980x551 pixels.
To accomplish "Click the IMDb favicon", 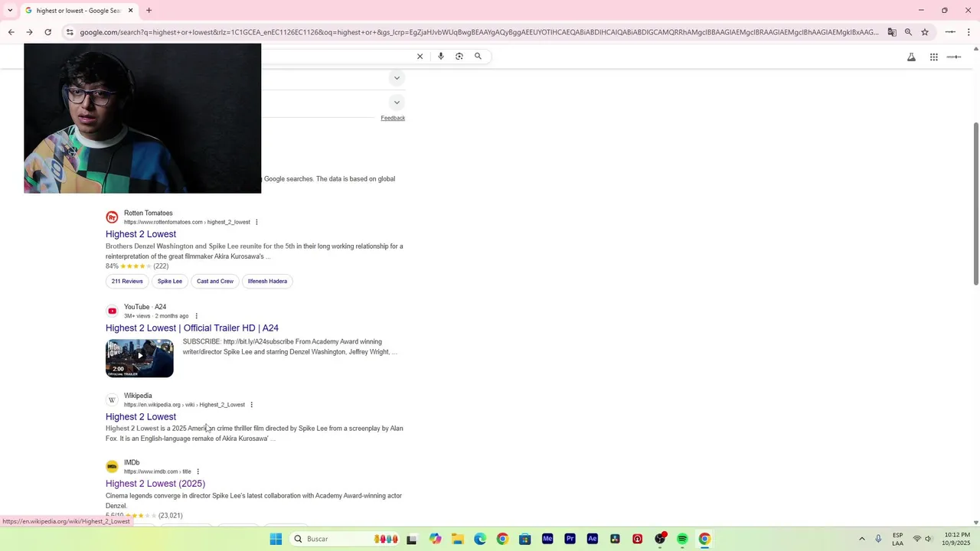I will (112, 467).
